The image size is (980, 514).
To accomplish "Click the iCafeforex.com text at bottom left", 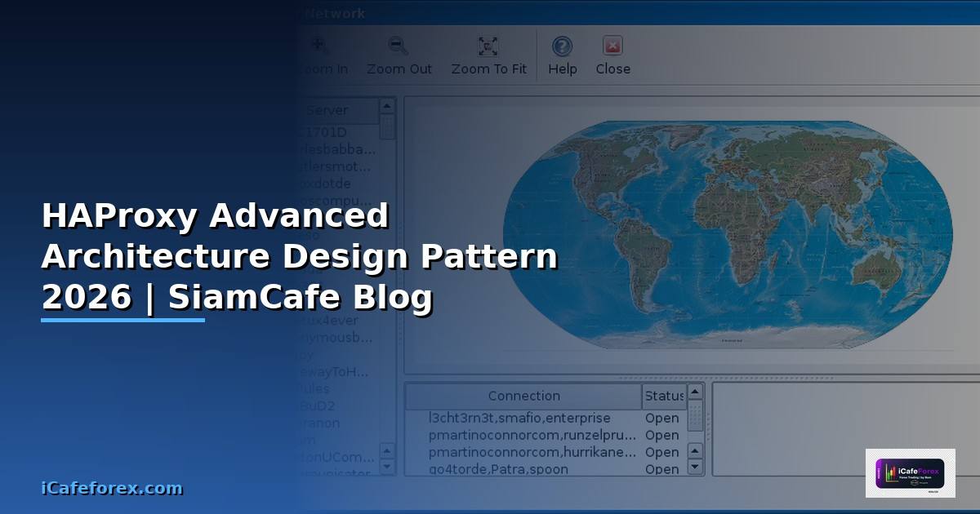I will point(112,488).
